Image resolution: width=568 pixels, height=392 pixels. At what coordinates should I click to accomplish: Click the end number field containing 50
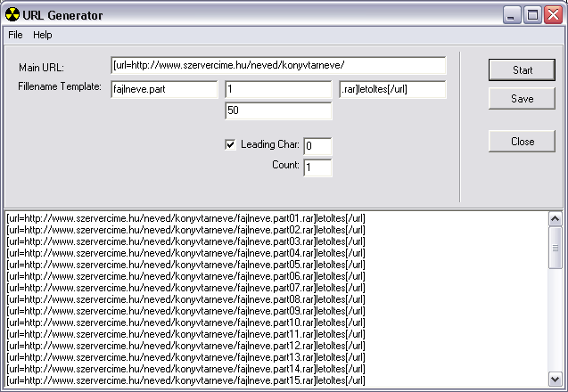pos(278,111)
